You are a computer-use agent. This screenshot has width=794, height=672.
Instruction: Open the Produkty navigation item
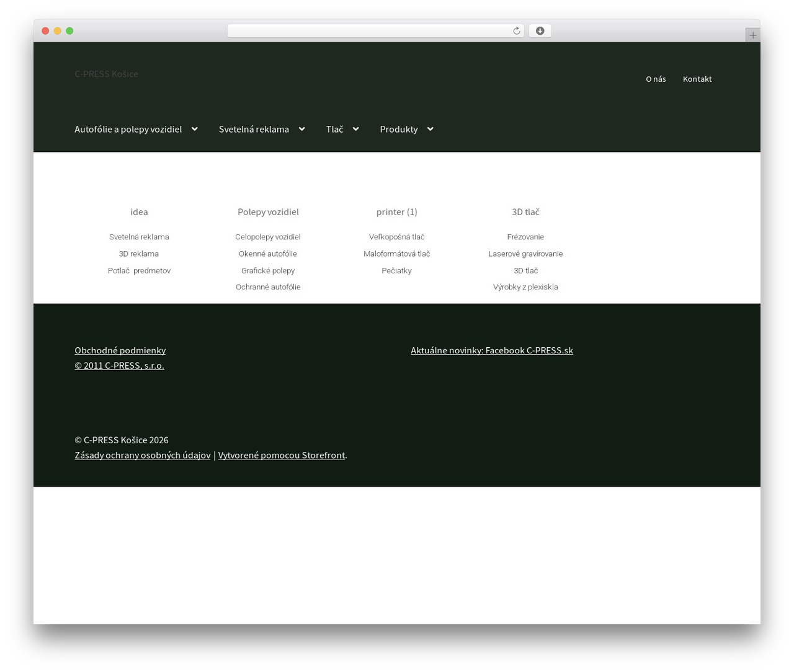tap(399, 129)
